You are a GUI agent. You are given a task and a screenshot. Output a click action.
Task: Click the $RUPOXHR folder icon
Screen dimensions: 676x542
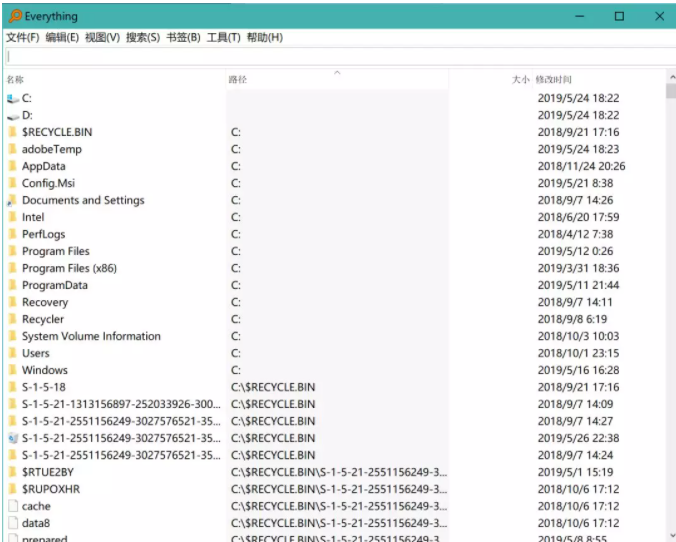(x=13, y=489)
